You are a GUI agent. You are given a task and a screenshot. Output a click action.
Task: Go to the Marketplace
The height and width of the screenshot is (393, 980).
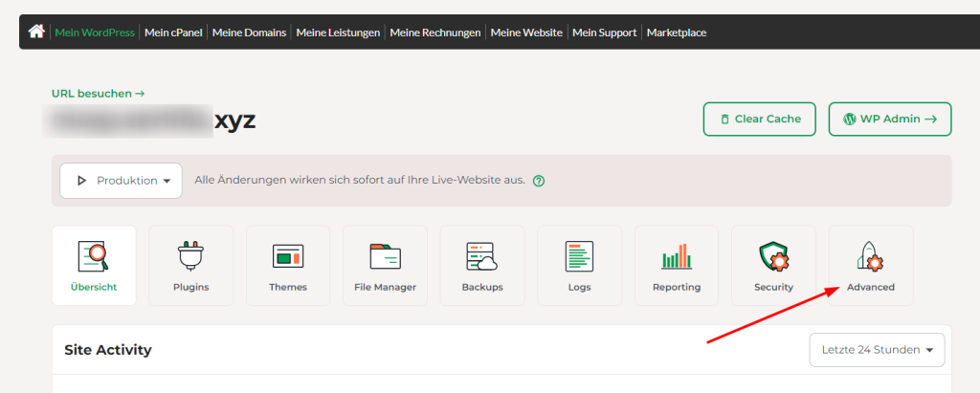[677, 33]
